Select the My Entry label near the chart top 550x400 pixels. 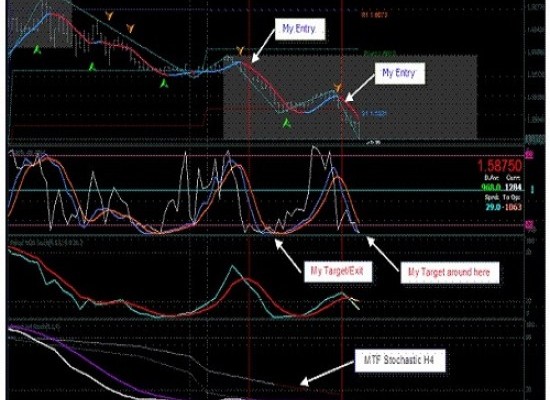click(x=300, y=29)
